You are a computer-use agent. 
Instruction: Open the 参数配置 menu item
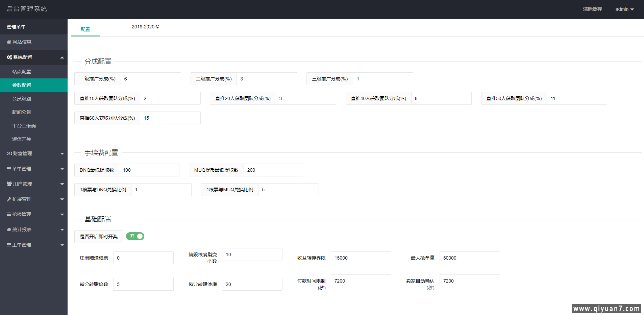click(22, 85)
